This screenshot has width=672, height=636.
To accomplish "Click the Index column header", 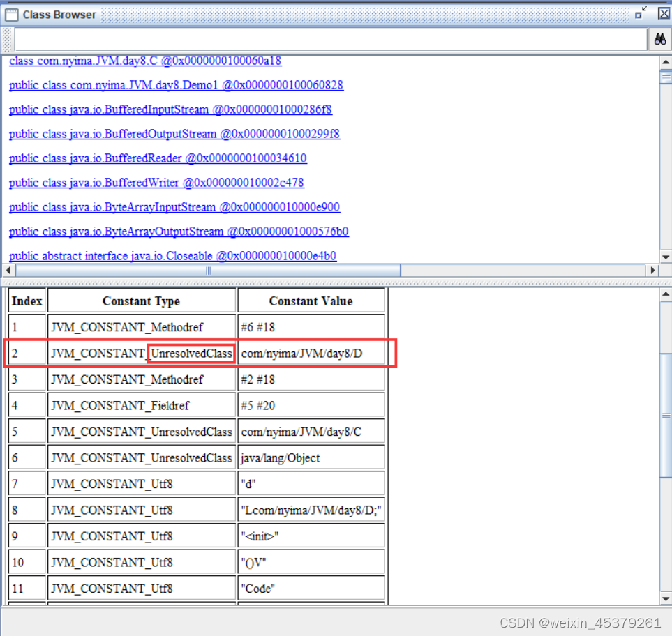I will pyautogui.click(x=27, y=301).
